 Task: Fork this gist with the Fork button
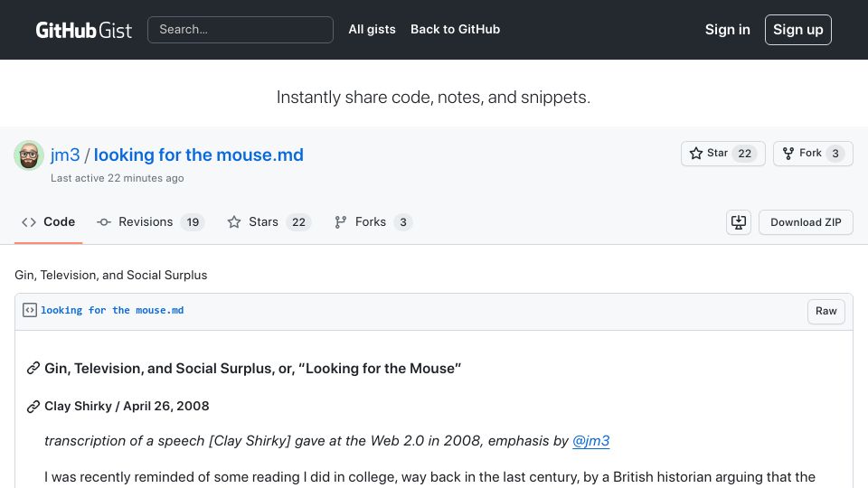(x=813, y=154)
